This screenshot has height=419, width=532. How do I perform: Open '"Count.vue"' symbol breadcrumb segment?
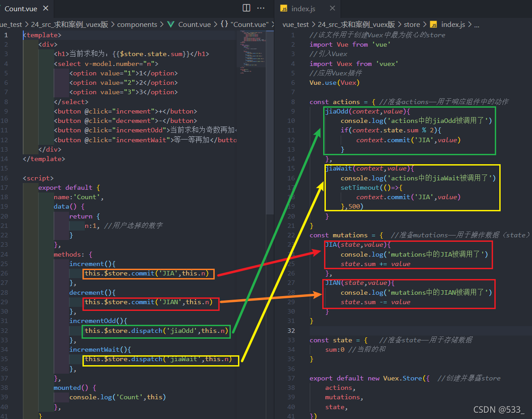(x=249, y=24)
